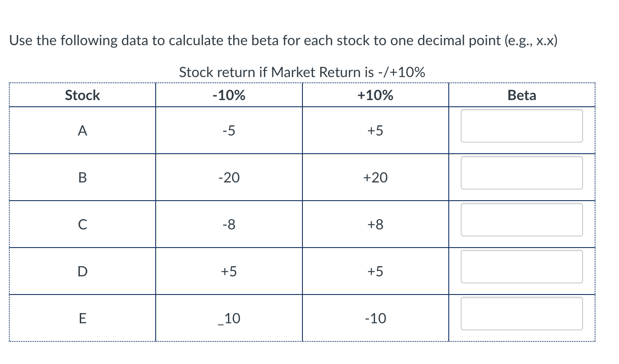Select the -10 value cell for Stock E
619x364 pixels.
[376, 318]
